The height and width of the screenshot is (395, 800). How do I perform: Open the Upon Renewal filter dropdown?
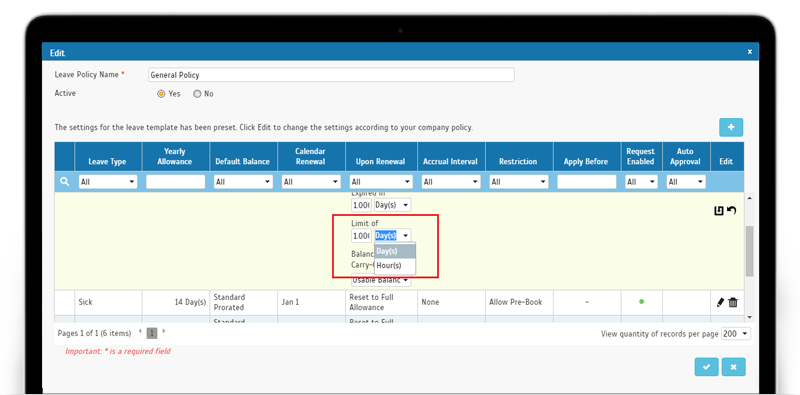381,182
